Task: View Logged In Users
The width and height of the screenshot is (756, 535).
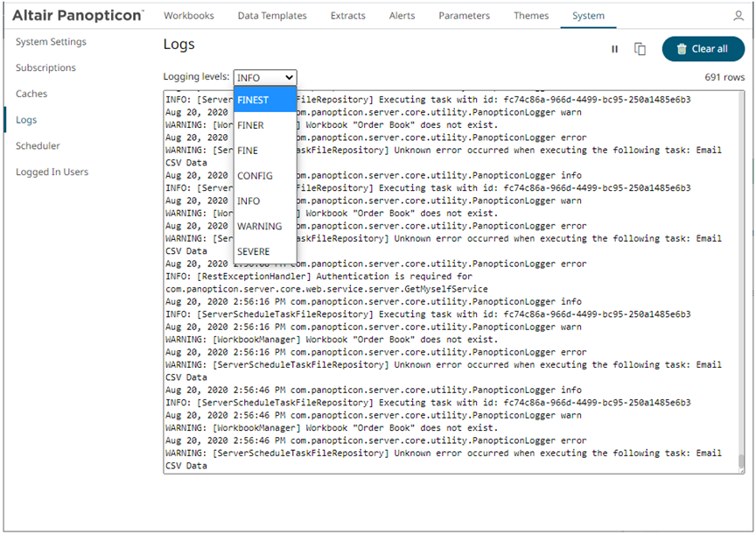Action: pos(52,172)
